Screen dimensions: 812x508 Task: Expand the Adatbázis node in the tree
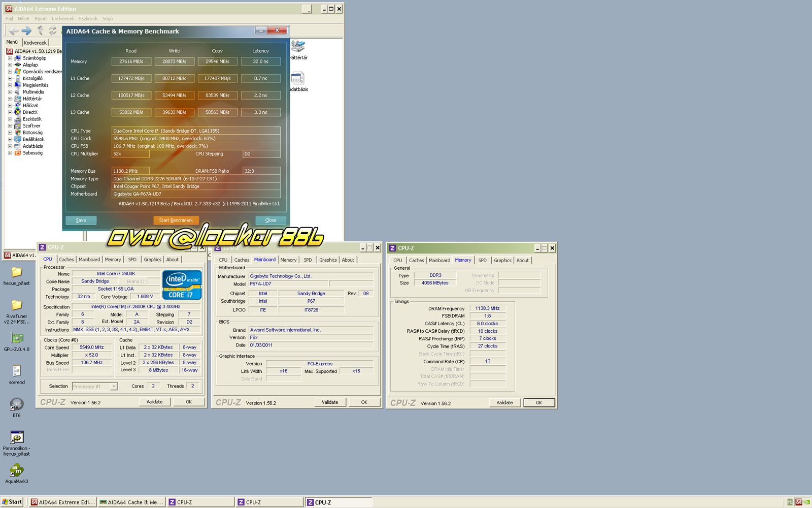tap(10, 146)
